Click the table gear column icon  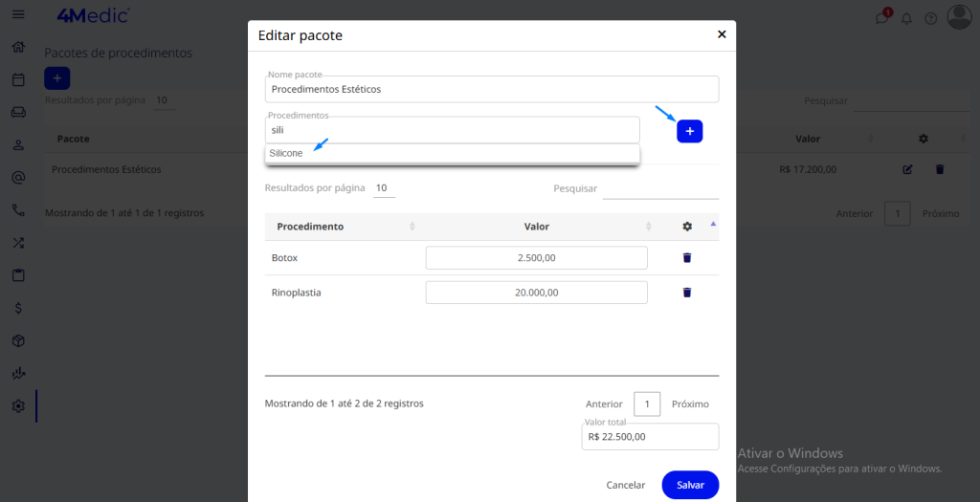687,226
